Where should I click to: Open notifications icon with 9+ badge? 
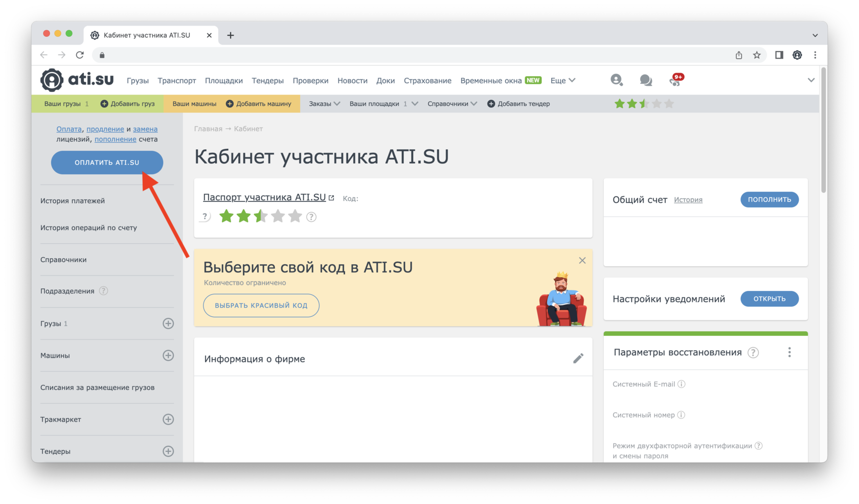coord(676,80)
